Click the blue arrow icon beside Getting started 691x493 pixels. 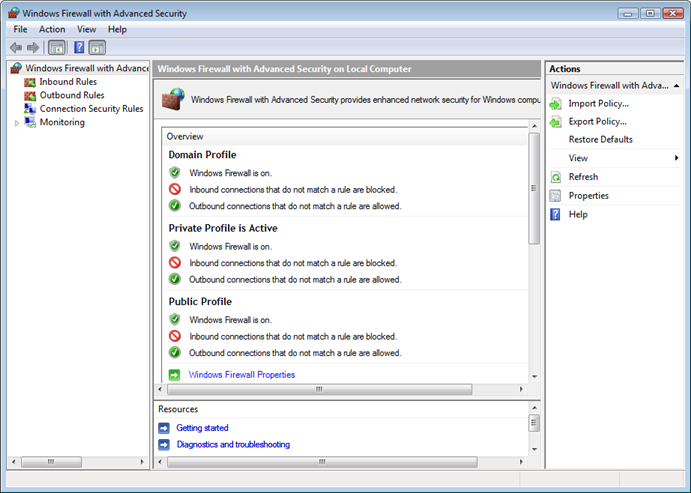click(x=164, y=428)
